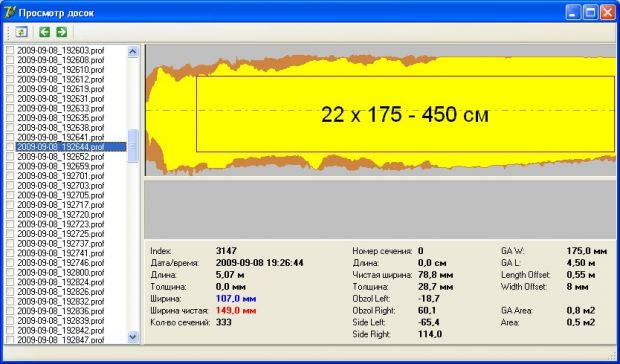Go to next board with right arrow

(x=62, y=32)
